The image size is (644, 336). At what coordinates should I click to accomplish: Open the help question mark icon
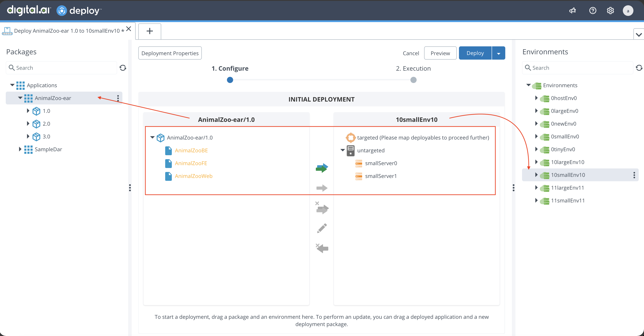pos(592,11)
